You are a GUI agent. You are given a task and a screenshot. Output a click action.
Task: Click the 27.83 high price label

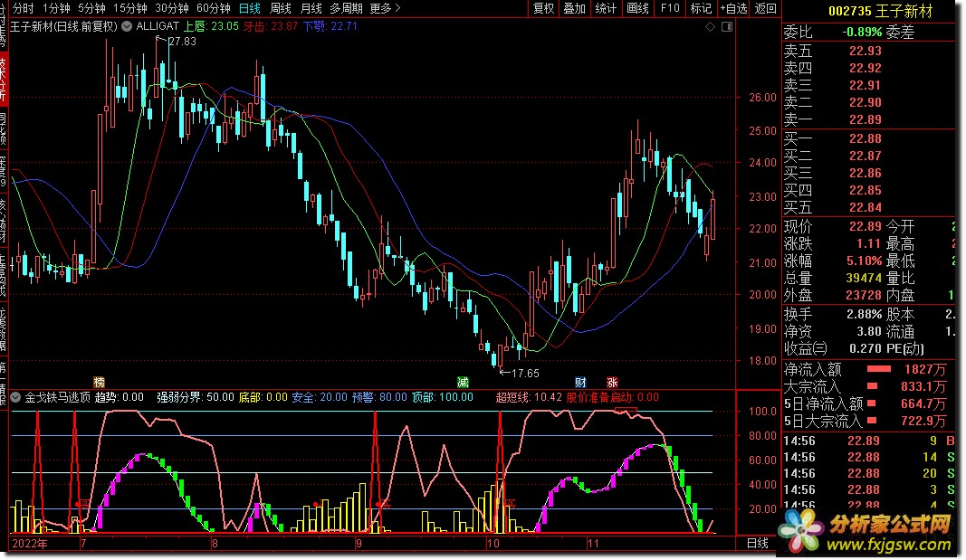tap(182, 42)
